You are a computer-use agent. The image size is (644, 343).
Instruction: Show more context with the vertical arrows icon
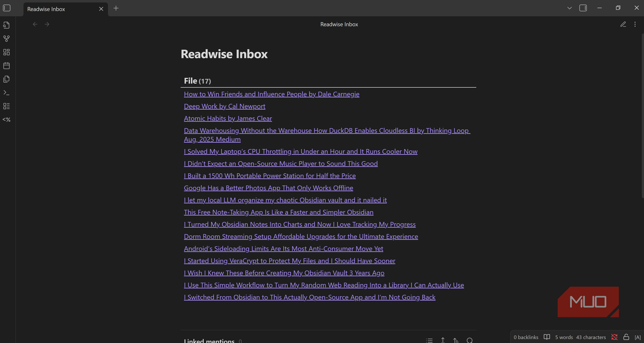click(x=443, y=340)
